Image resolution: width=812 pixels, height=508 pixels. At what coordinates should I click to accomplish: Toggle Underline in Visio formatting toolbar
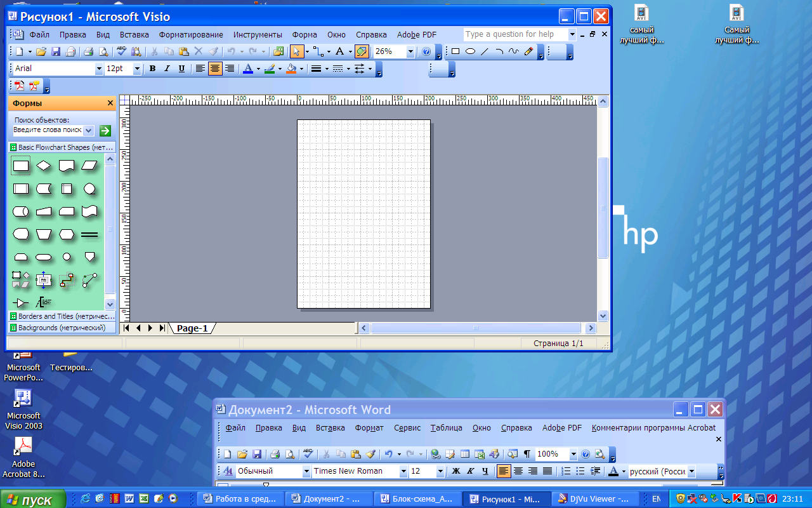[x=182, y=69]
